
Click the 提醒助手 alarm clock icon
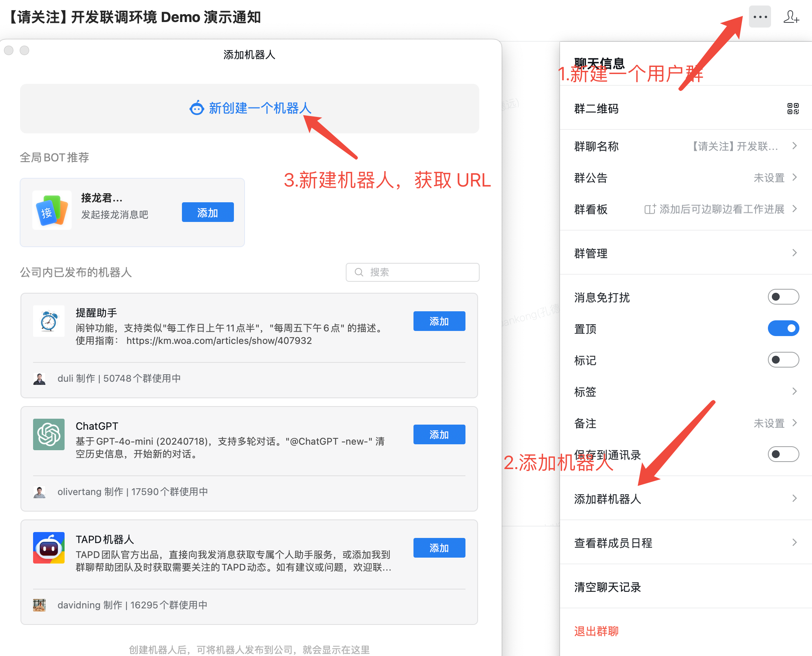pos(49,321)
